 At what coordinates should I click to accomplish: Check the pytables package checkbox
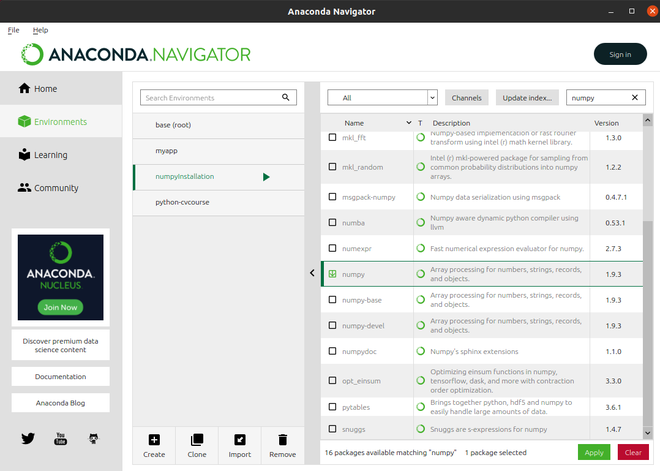tap(333, 407)
